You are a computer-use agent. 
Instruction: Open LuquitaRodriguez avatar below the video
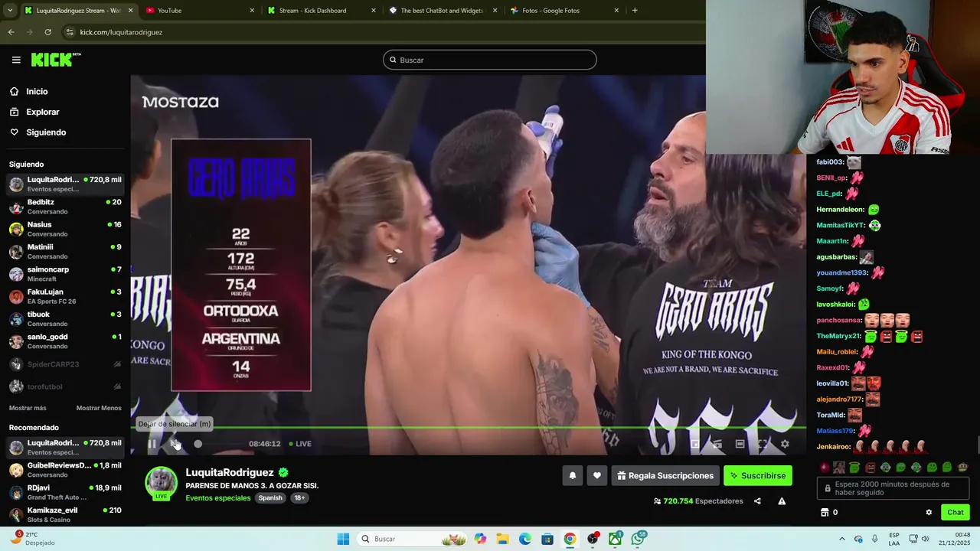[x=161, y=483]
